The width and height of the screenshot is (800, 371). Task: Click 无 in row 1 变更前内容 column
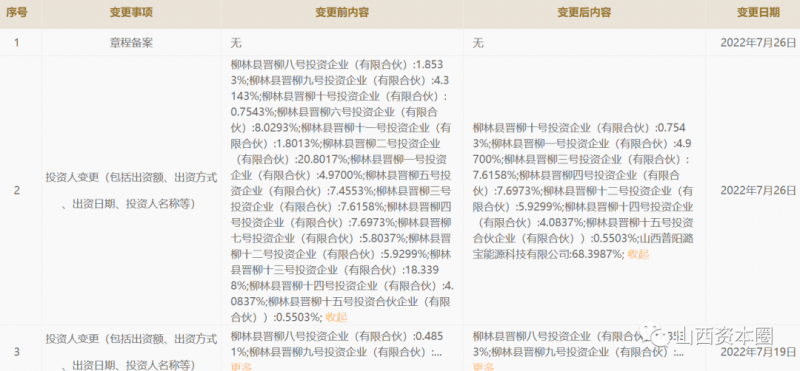(x=236, y=43)
